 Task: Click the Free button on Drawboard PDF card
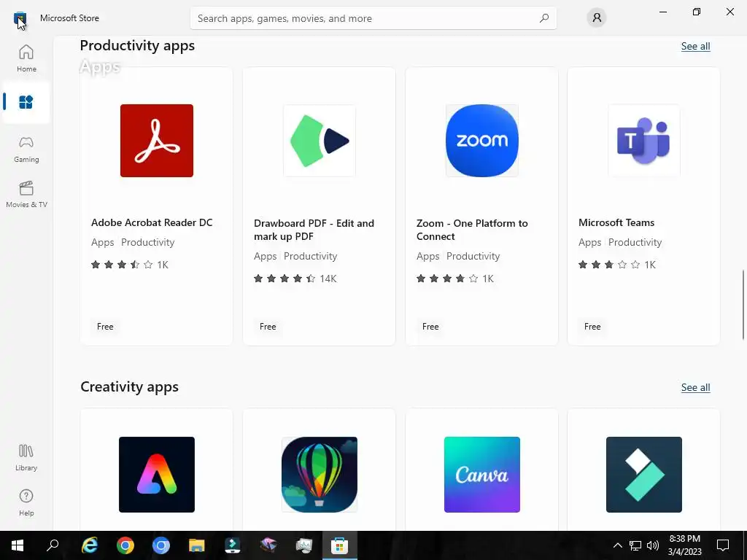point(268,326)
